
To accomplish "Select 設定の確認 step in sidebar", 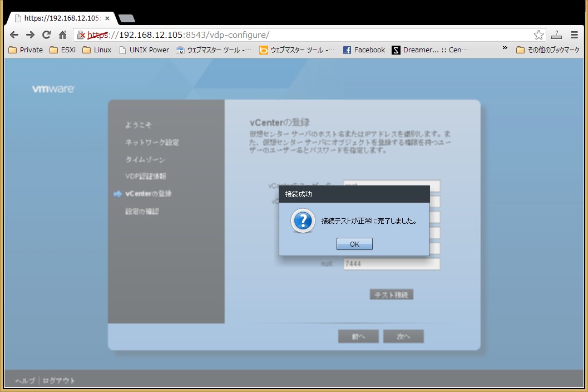I will 142,212.
